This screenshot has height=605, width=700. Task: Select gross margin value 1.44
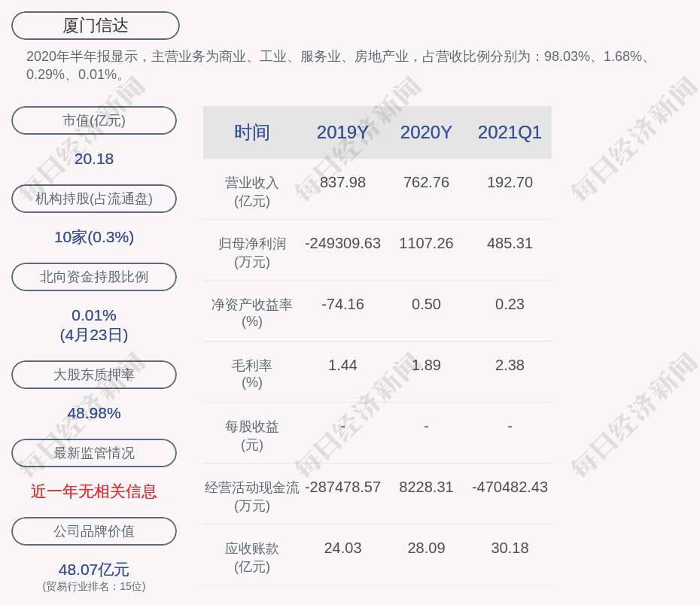(x=343, y=366)
